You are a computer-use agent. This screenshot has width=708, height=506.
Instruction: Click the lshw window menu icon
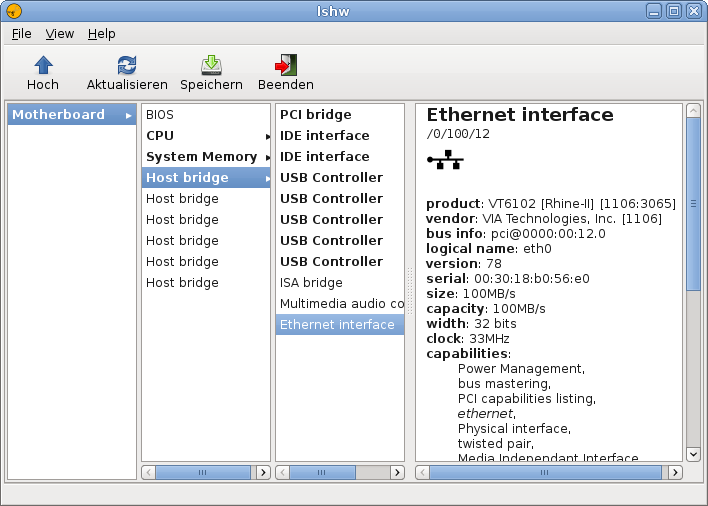point(13,11)
